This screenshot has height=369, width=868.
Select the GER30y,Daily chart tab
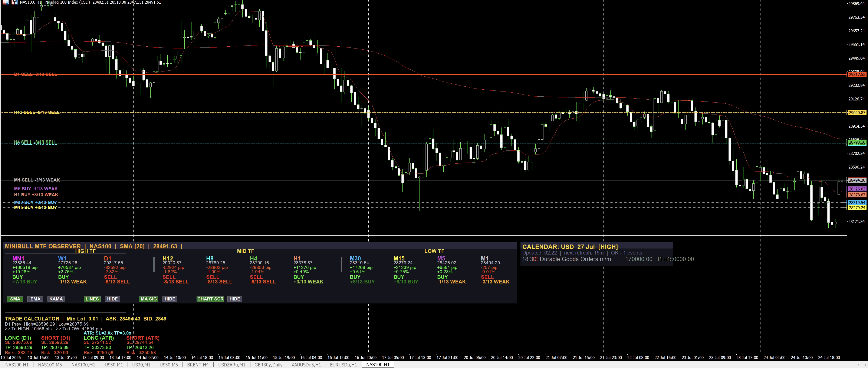coord(268,365)
